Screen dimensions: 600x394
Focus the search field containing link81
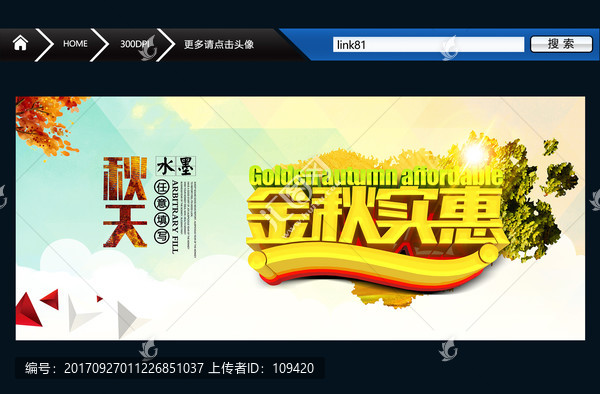(x=428, y=45)
